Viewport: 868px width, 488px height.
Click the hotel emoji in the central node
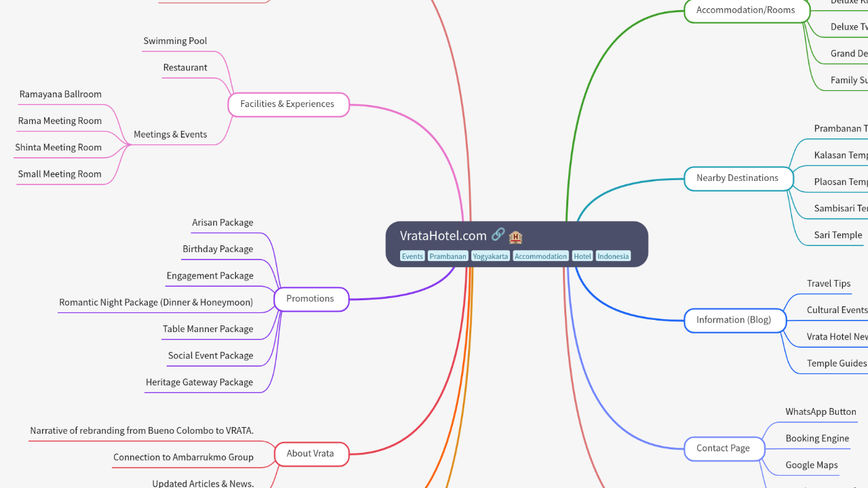click(x=515, y=236)
